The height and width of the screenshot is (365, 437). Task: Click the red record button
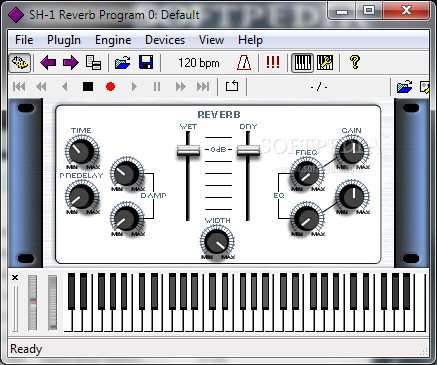coord(110,87)
